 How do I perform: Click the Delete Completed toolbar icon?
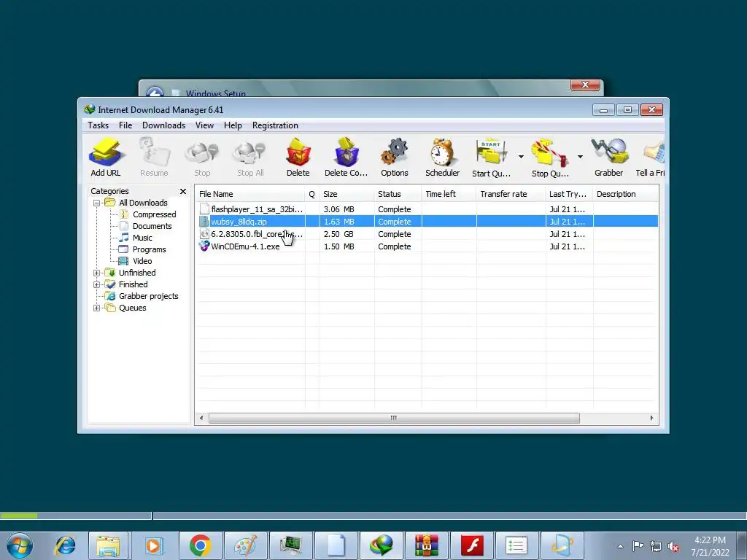click(x=347, y=157)
